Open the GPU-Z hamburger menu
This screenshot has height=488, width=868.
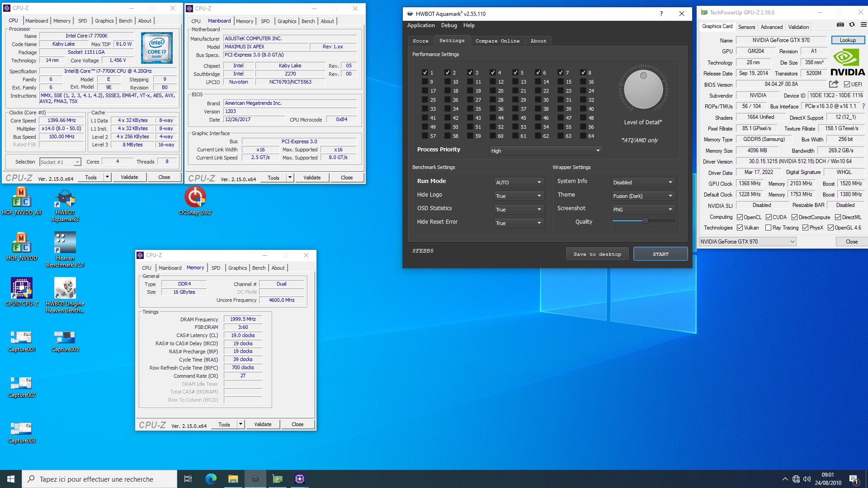863,25
